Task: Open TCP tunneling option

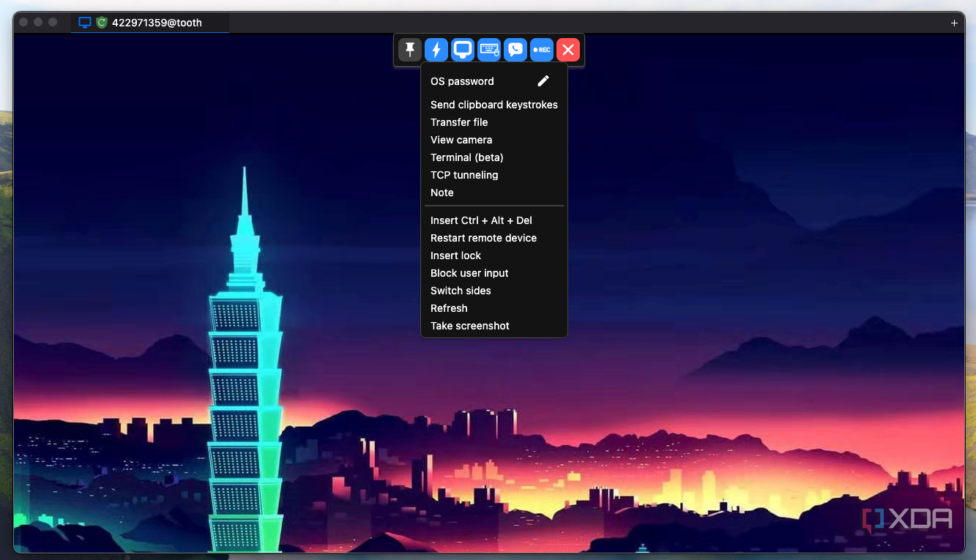Action: (x=464, y=175)
